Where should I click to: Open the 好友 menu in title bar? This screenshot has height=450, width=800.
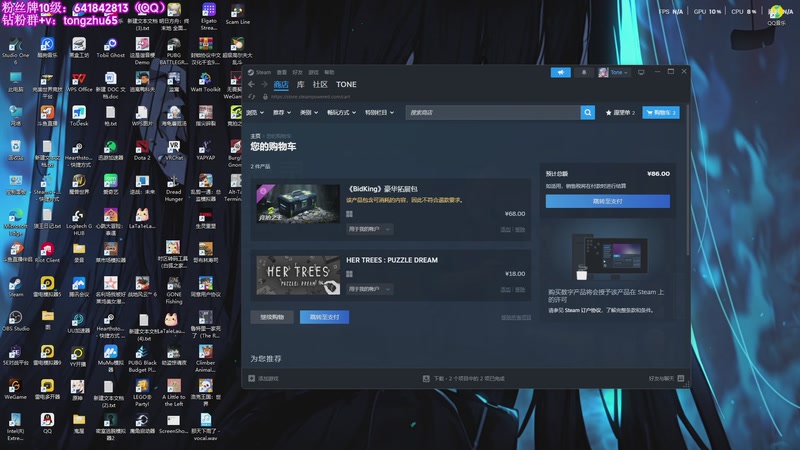point(297,72)
